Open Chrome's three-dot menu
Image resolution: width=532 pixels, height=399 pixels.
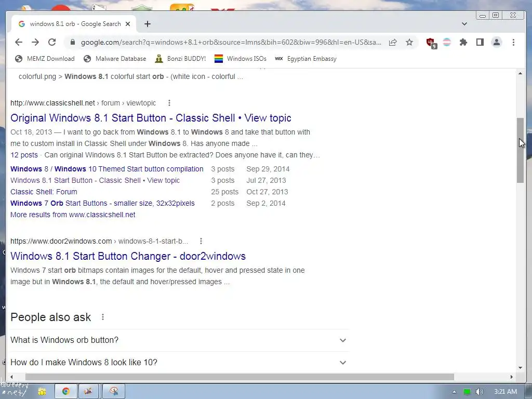(513, 42)
